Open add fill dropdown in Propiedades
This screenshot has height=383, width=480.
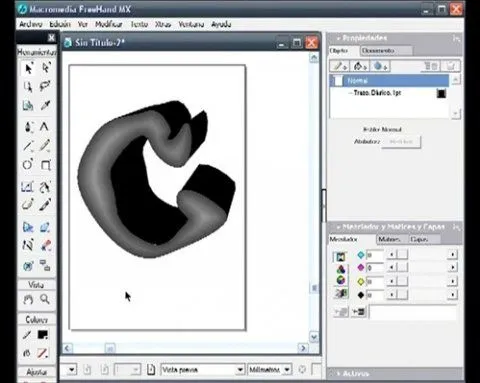[360, 66]
